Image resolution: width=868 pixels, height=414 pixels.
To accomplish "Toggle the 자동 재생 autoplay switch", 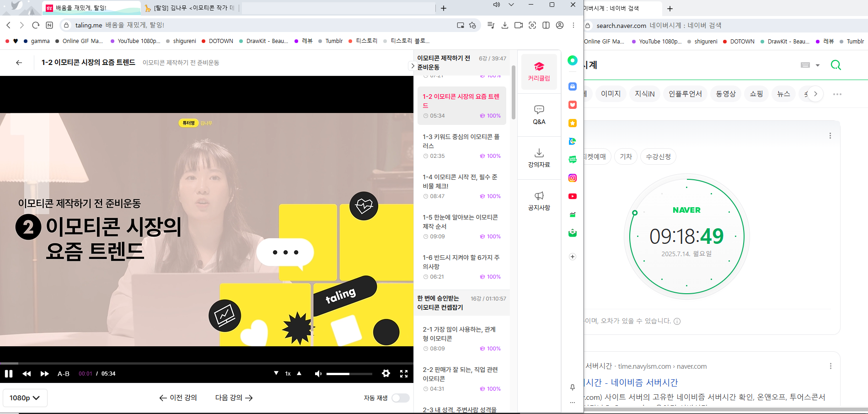I will click(401, 398).
